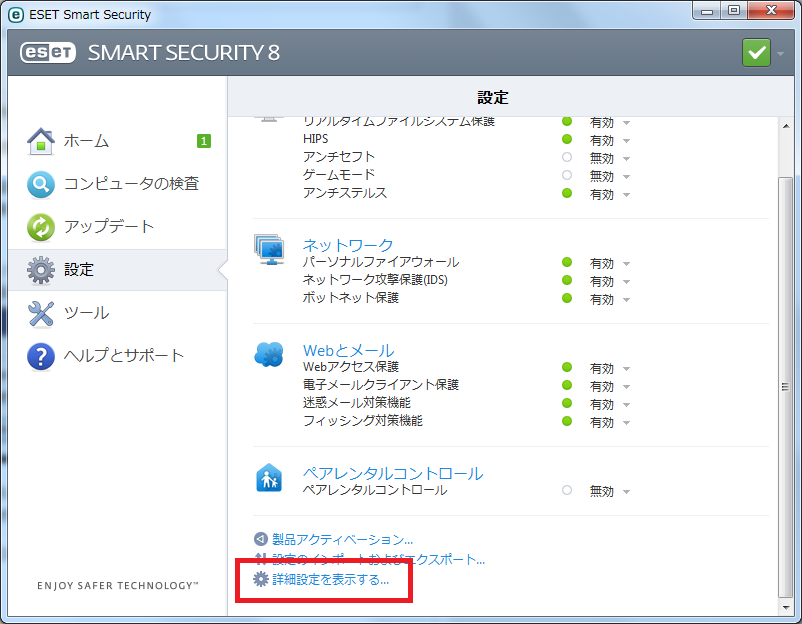Screen dimensions: 802x624
Task: Click the scrollbar up arrow
Action: (x=786, y=125)
